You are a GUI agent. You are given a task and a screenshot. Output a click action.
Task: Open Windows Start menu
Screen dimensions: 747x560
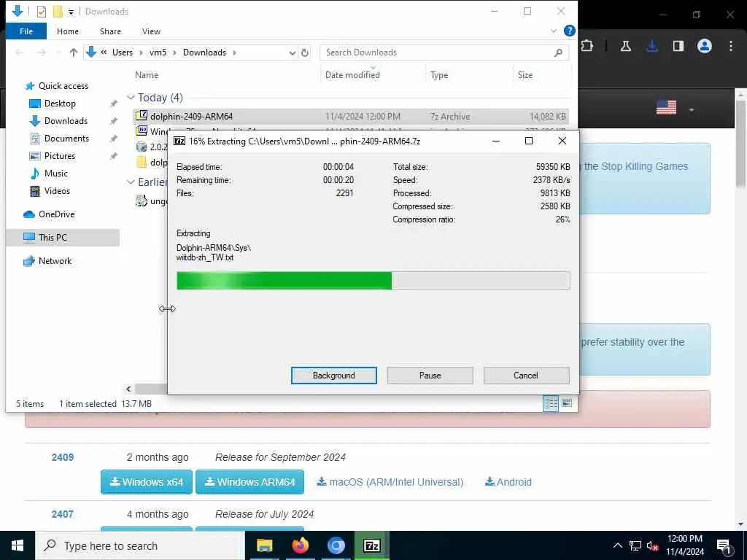tap(18, 545)
